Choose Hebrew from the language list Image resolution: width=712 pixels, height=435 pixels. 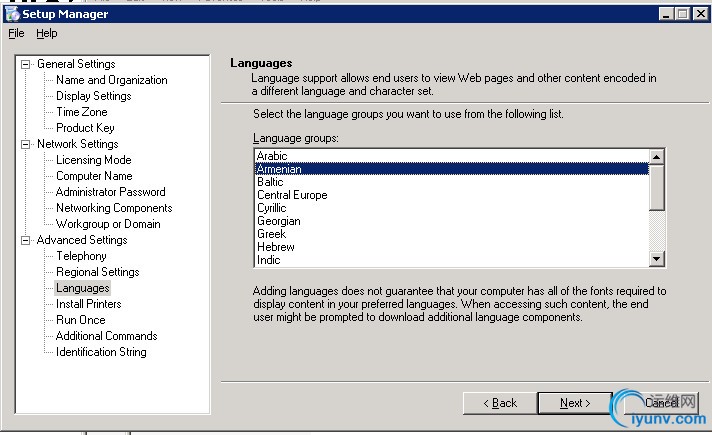276,247
